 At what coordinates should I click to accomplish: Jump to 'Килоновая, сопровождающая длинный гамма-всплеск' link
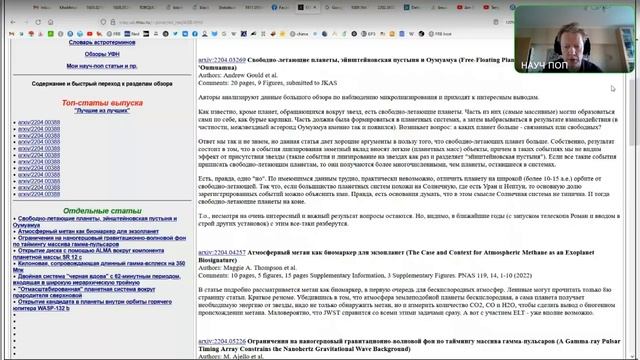(99, 267)
